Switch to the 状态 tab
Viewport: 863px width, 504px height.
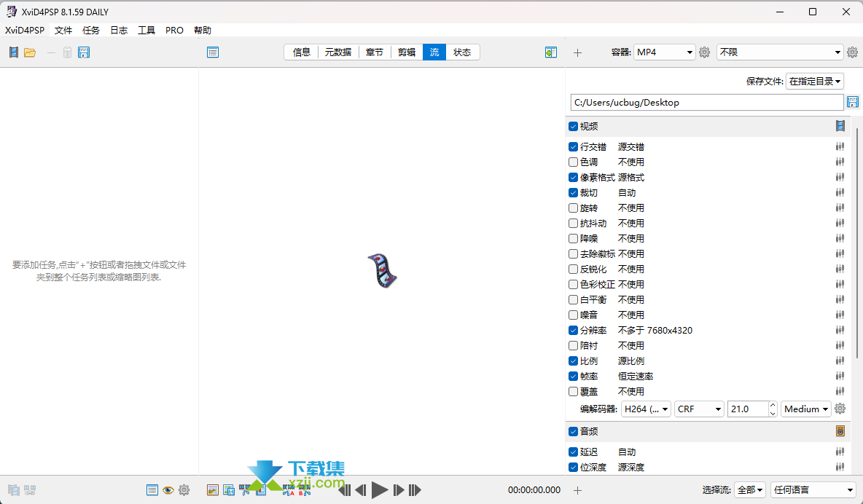pos(462,52)
